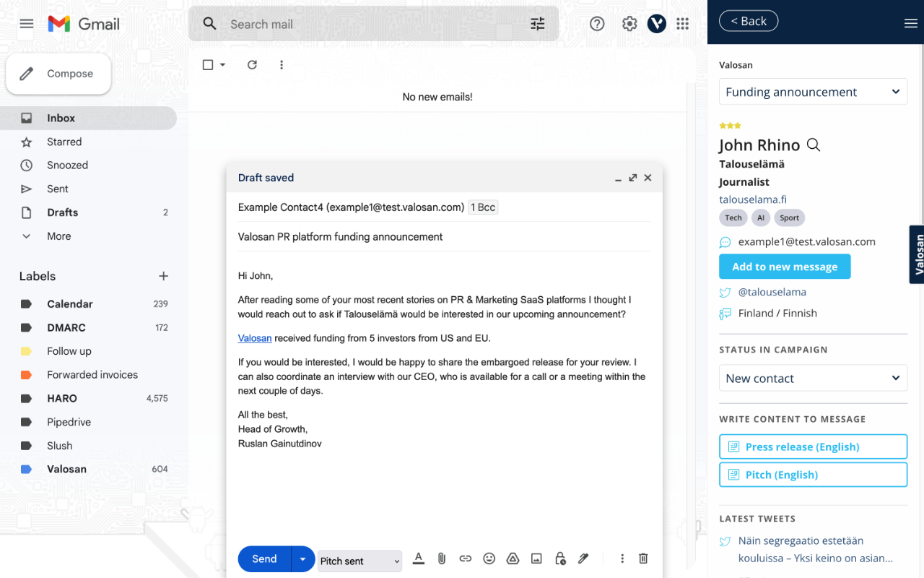
Task: Click the Valosan hyperlink in email body
Action: pyautogui.click(x=255, y=338)
